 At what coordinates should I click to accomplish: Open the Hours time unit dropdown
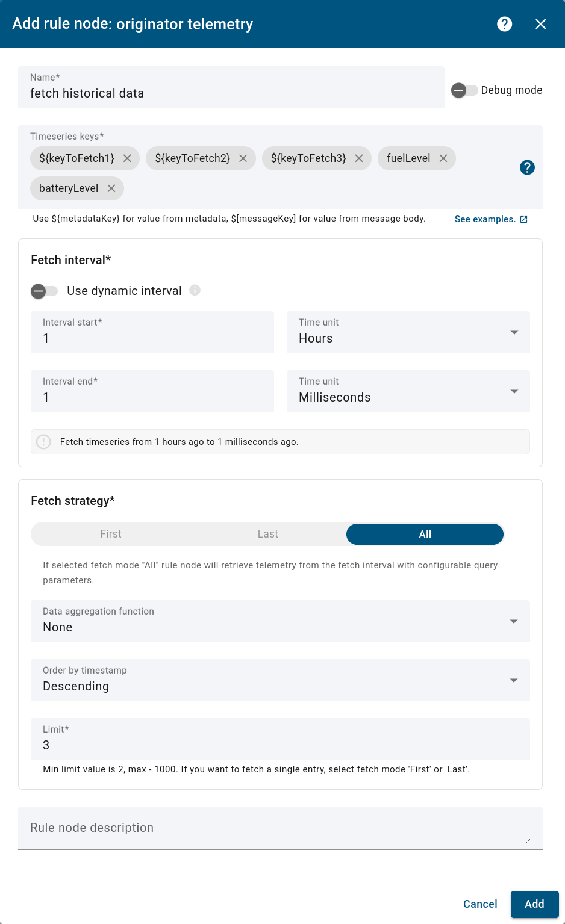[x=408, y=332]
